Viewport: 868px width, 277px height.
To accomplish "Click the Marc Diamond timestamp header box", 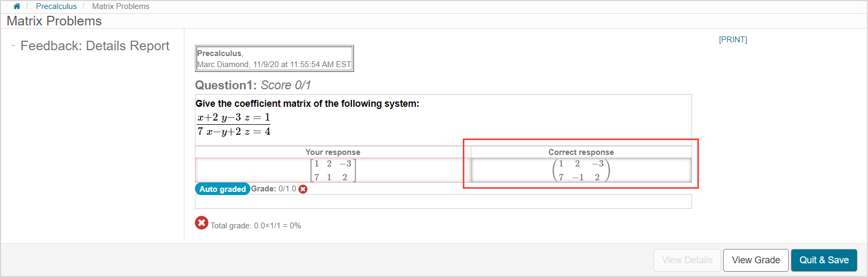I will tap(274, 59).
